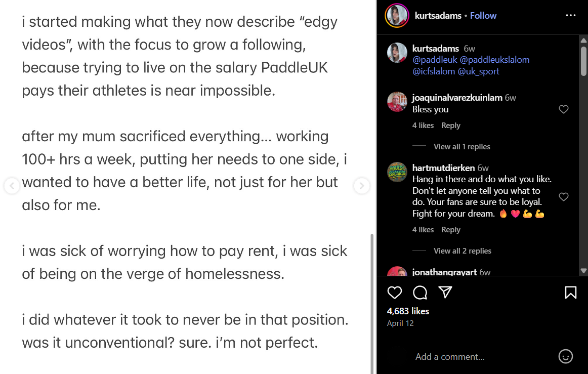This screenshot has width=588, height=374.
Task: Open the three-dot more options menu
Action: pyautogui.click(x=571, y=16)
